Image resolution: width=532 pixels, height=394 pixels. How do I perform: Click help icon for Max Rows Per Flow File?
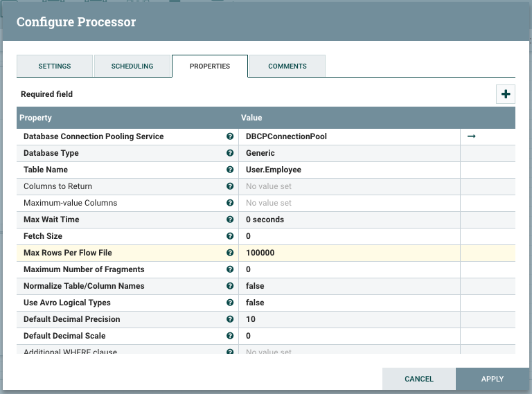coord(230,253)
